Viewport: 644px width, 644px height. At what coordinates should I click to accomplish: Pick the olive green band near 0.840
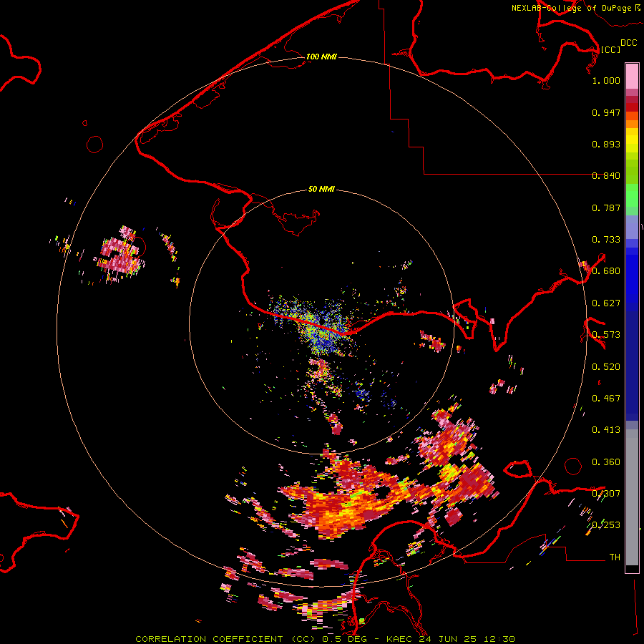click(x=632, y=172)
